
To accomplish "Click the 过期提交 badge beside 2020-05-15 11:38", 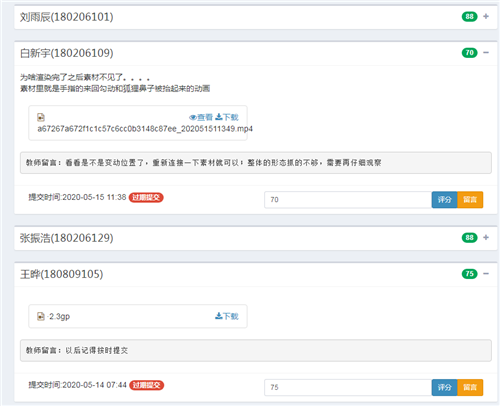I will point(146,198).
